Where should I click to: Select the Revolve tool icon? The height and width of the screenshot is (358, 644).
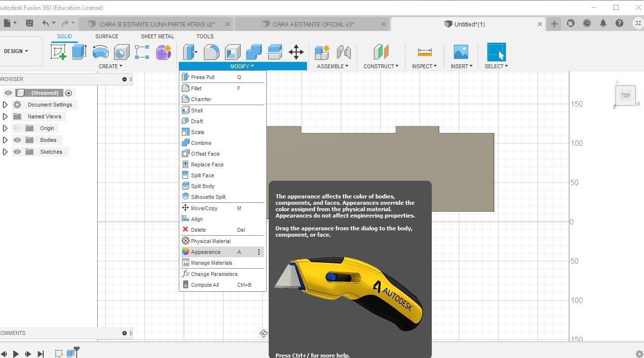[100, 52]
